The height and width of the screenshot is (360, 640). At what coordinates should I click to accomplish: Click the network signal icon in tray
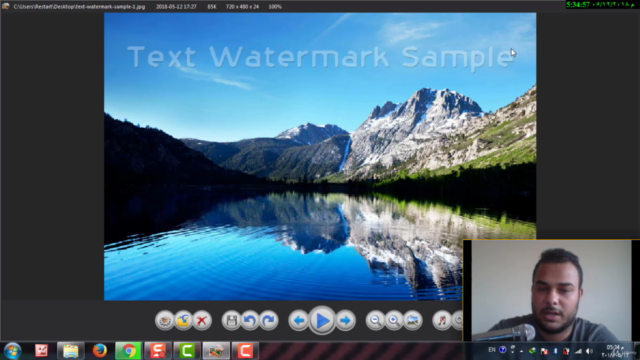(x=578, y=351)
